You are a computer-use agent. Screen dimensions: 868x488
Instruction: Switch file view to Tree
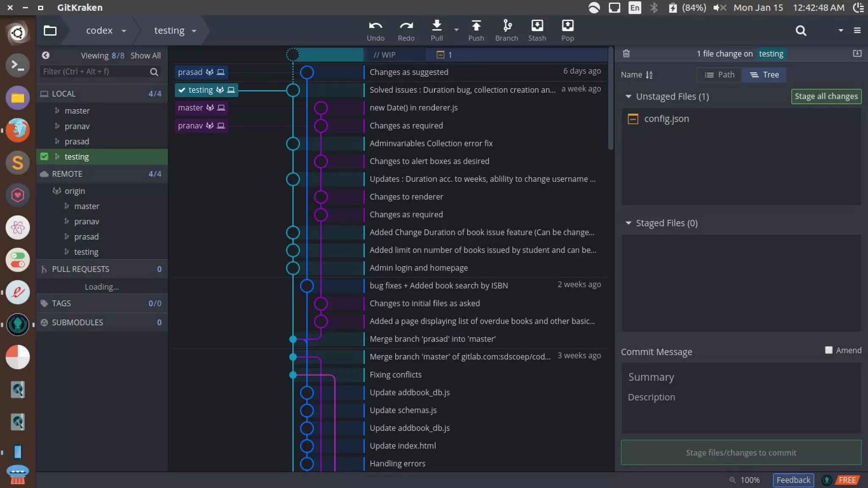click(x=764, y=75)
